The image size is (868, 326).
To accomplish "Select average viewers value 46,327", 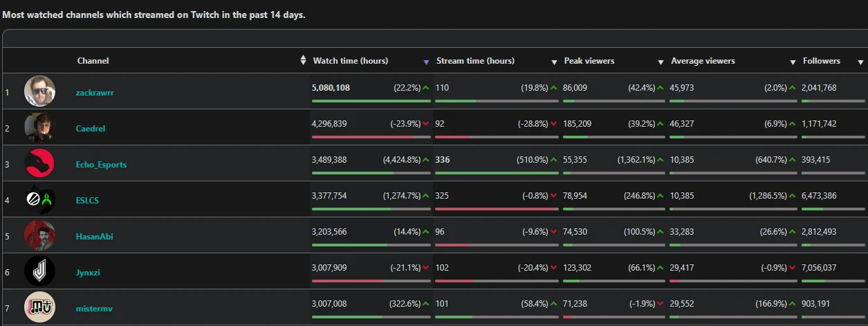I will click(x=682, y=124).
